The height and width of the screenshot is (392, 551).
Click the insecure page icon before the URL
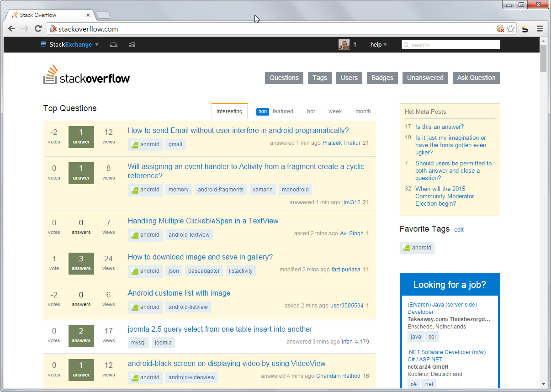pos(53,29)
